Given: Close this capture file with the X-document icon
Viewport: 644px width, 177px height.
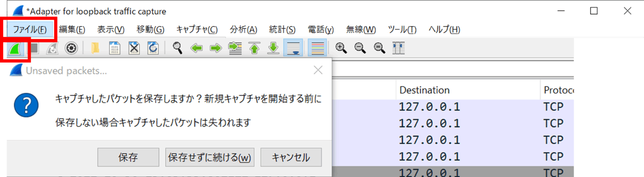Looking at the screenshot, I should 133,48.
